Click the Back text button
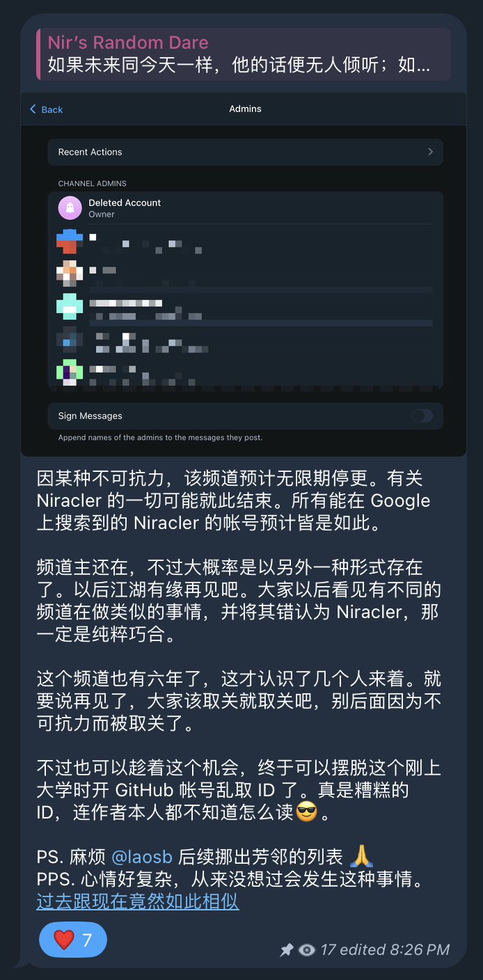 52,109
